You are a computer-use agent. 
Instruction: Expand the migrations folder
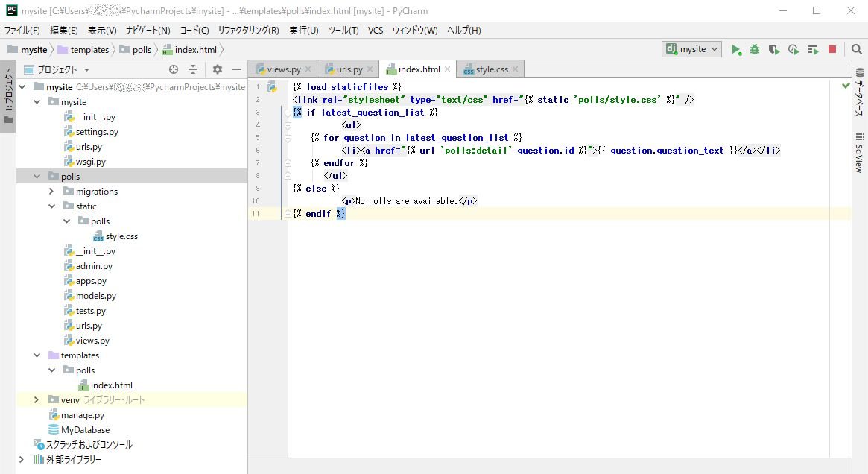pyautogui.click(x=51, y=191)
